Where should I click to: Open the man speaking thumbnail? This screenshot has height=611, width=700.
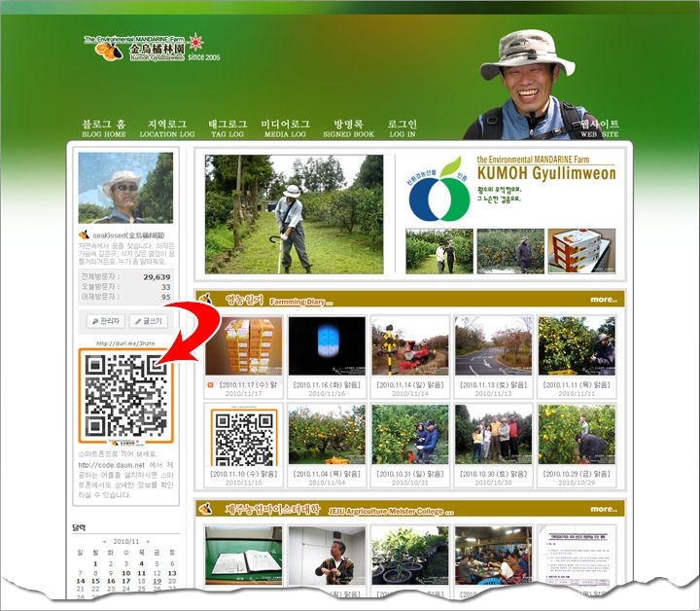point(327,556)
